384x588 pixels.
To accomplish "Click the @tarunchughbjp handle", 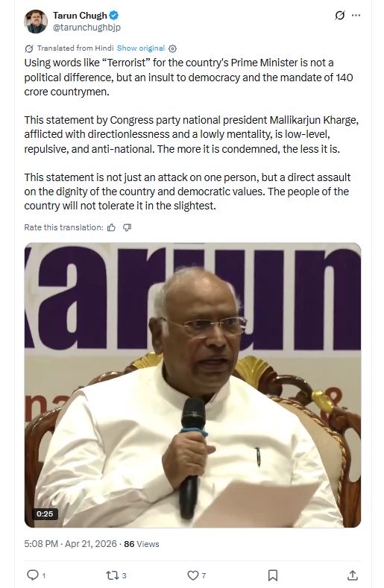I will [86, 28].
